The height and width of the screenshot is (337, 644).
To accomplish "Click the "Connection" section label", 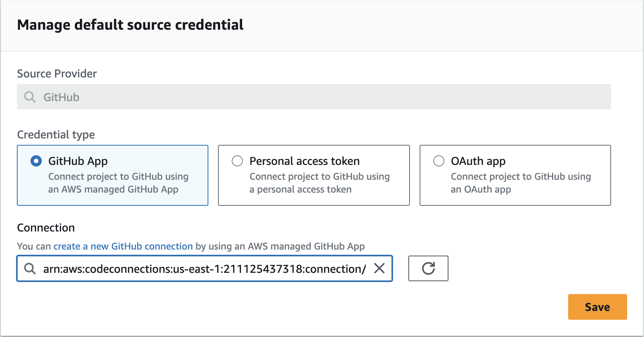I will (46, 228).
